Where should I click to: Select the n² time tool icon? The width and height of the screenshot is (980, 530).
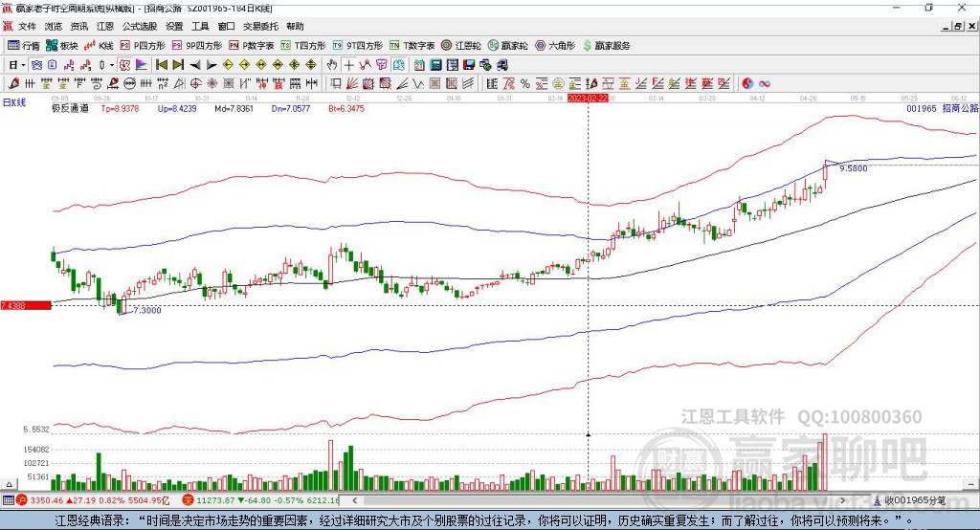tap(163, 84)
